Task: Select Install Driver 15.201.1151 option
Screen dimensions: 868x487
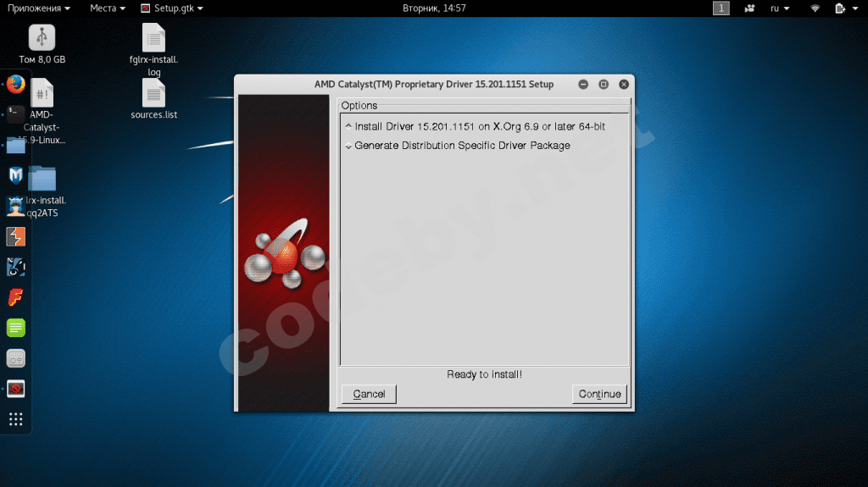Action: (480, 126)
